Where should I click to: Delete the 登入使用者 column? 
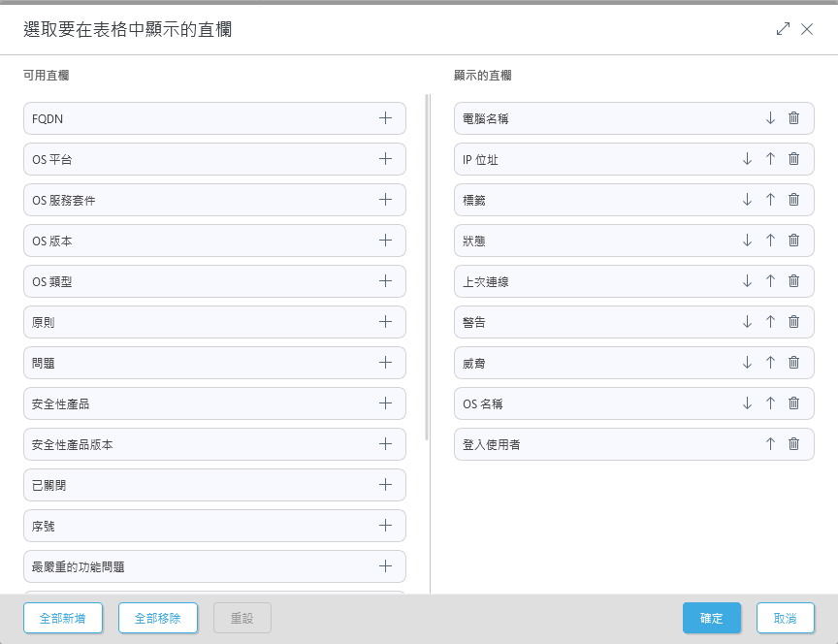click(x=793, y=444)
